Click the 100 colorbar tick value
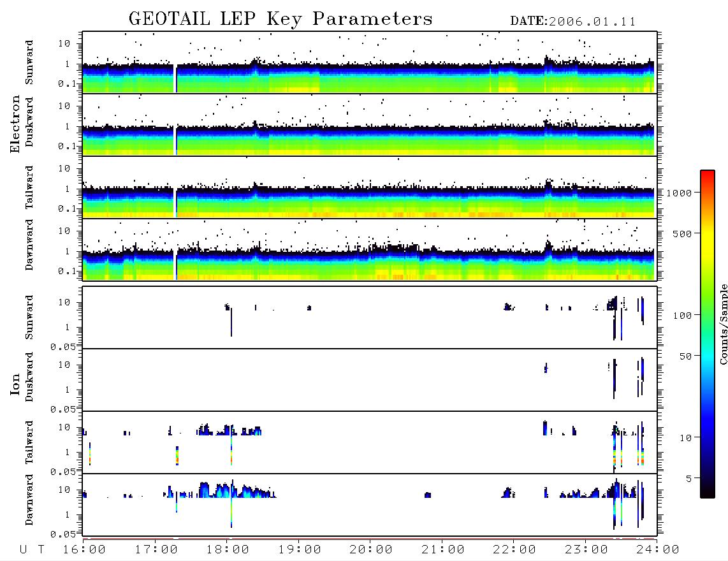The image size is (728, 561). 682,316
